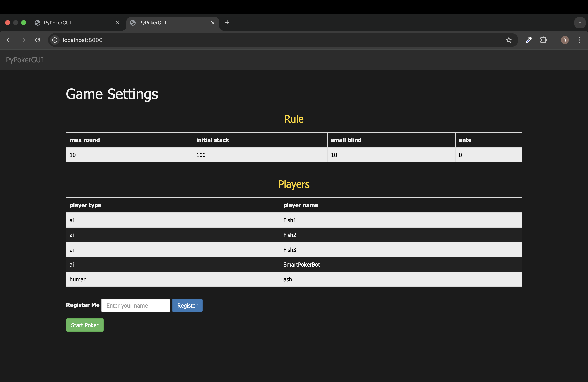Open the Chrome profile avatar
Screen dimensions: 588x382
click(565, 40)
